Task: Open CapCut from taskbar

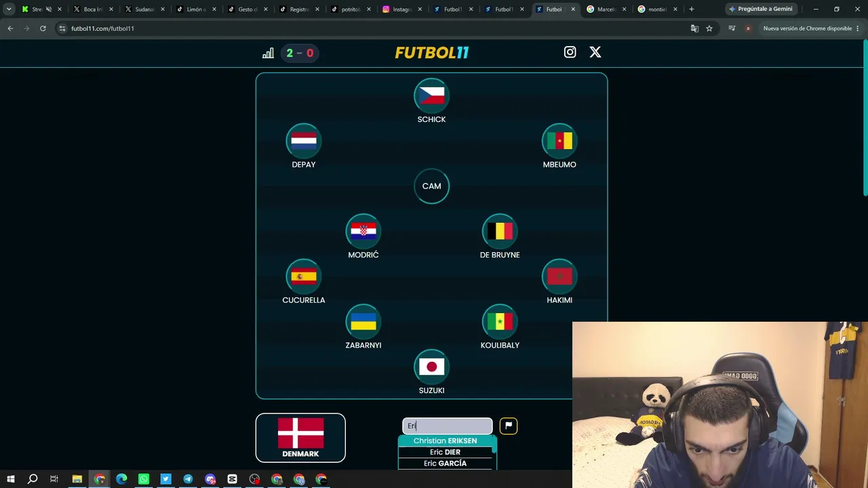Action: 232,479
